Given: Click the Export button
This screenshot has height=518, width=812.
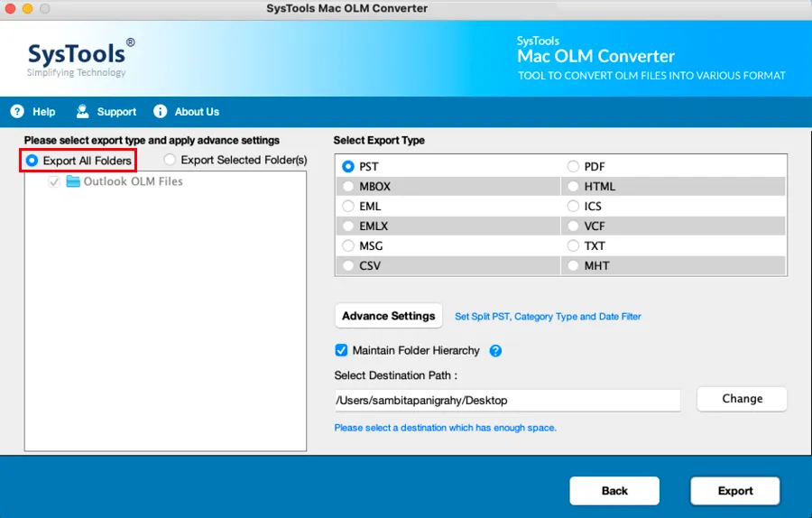Looking at the screenshot, I should [735, 491].
